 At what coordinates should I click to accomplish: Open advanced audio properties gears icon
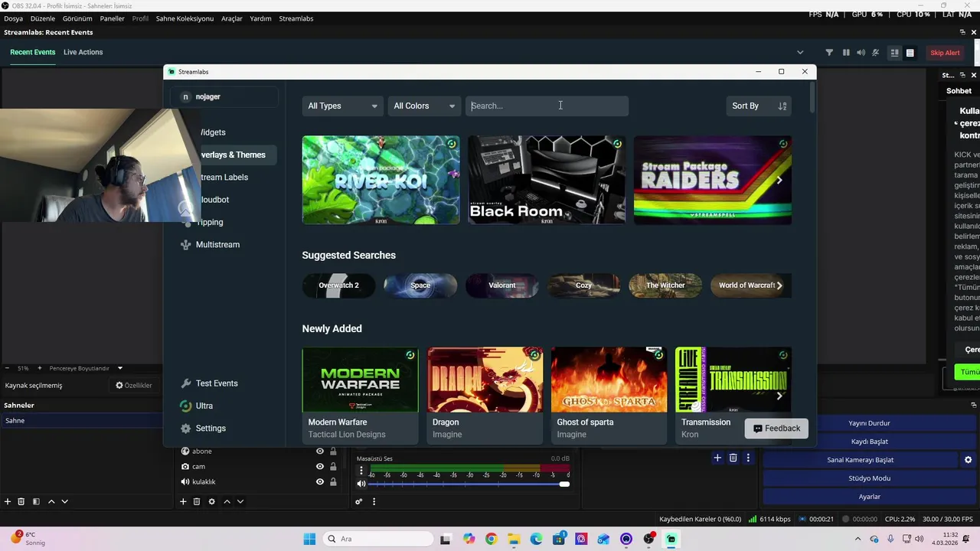[x=358, y=501]
